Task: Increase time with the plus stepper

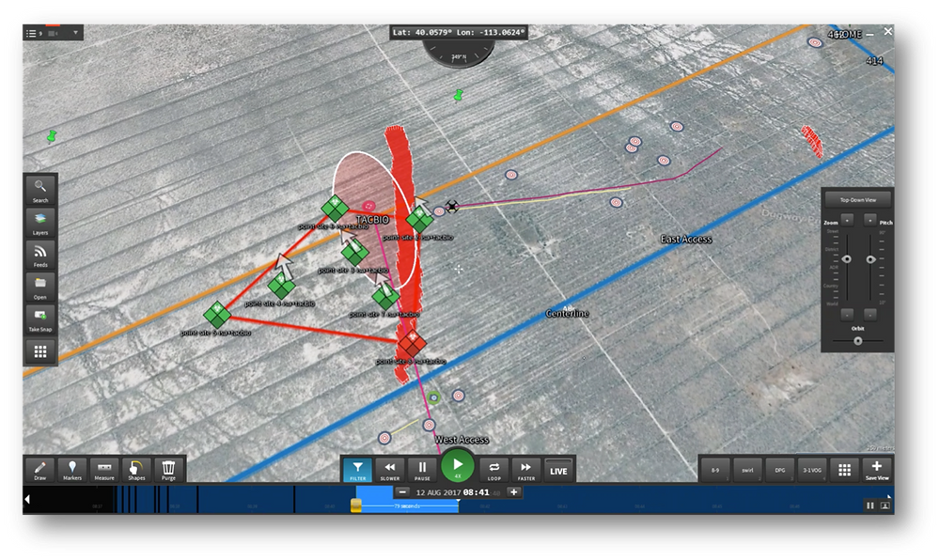Action: point(514,492)
